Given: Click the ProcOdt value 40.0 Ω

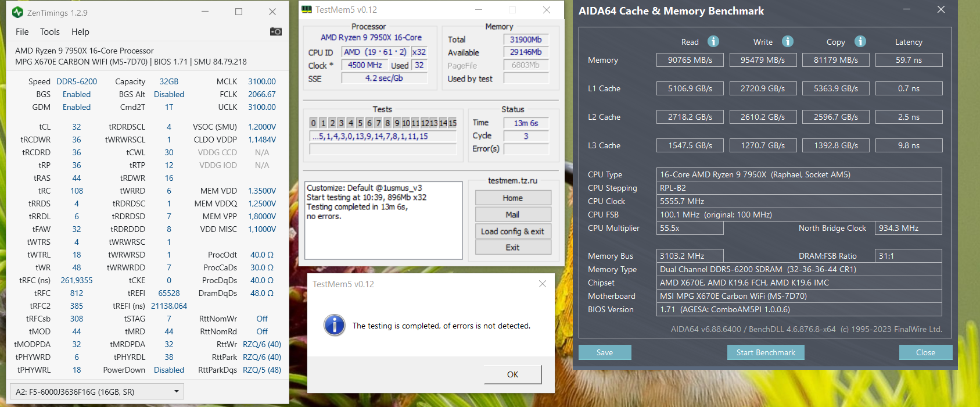Looking at the screenshot, I should [262, 255].
